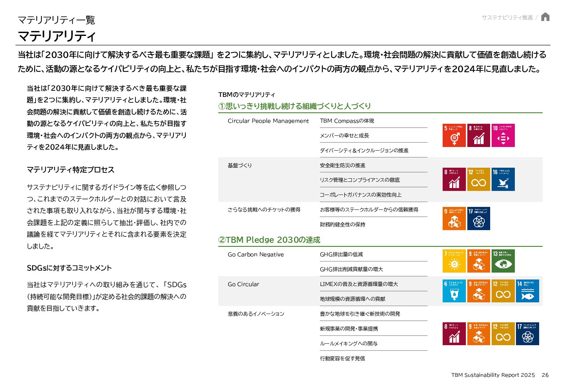
Task: Select the さらなる挑戦へのチケットの獲得 cell
Action: click(x=264, y=209)
